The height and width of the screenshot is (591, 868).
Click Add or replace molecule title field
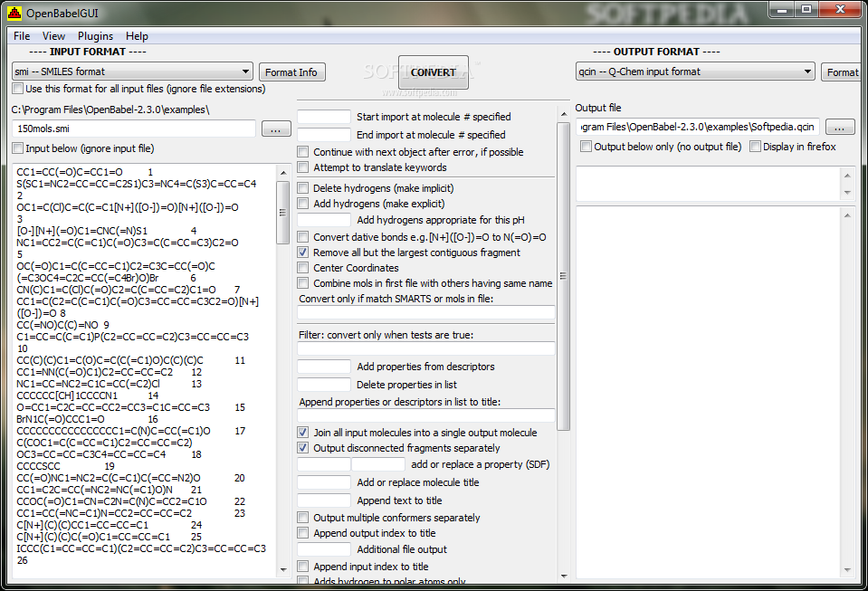[324, 482]
